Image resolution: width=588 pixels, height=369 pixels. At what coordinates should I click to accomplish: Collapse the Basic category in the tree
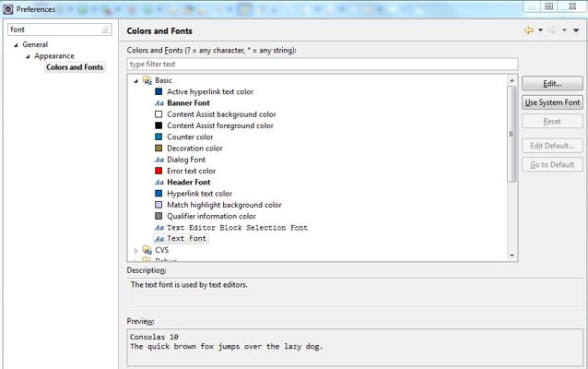pos(136,81)
